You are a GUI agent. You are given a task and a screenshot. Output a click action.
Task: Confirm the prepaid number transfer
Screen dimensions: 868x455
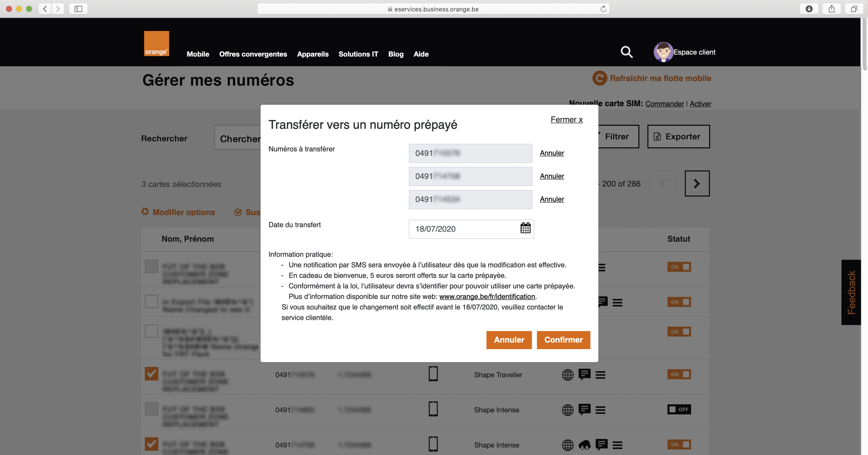tap(563, 340)
